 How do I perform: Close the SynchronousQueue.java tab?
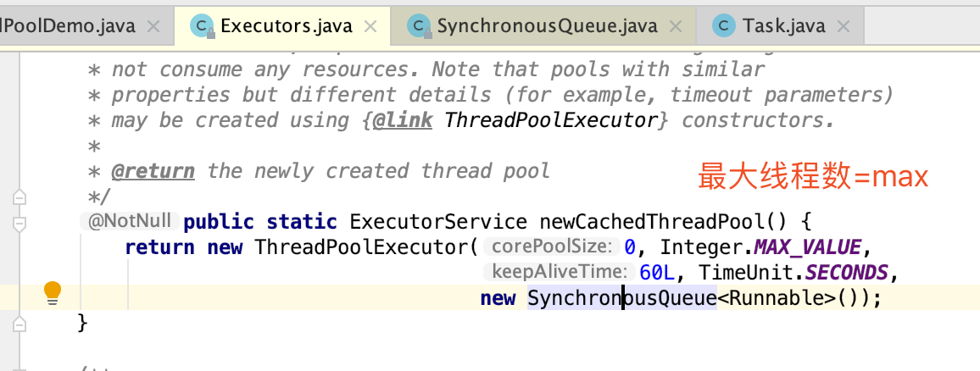pos(676,26)
